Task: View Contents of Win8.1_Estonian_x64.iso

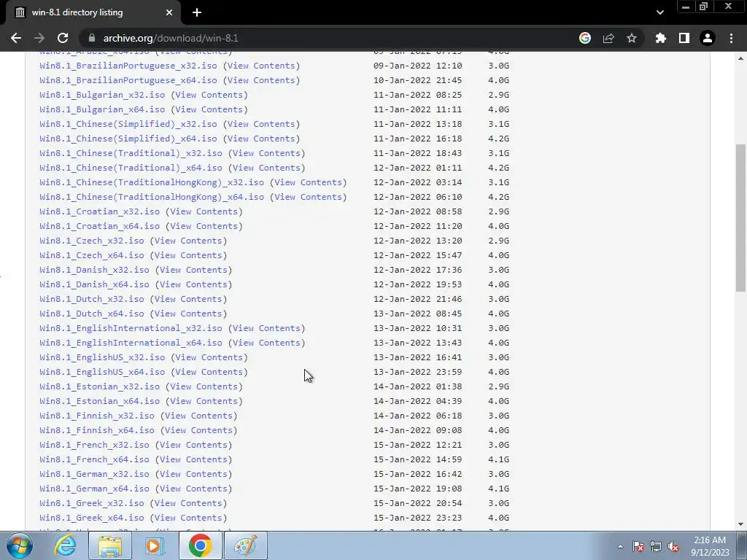Action: (x=204, y=401)
